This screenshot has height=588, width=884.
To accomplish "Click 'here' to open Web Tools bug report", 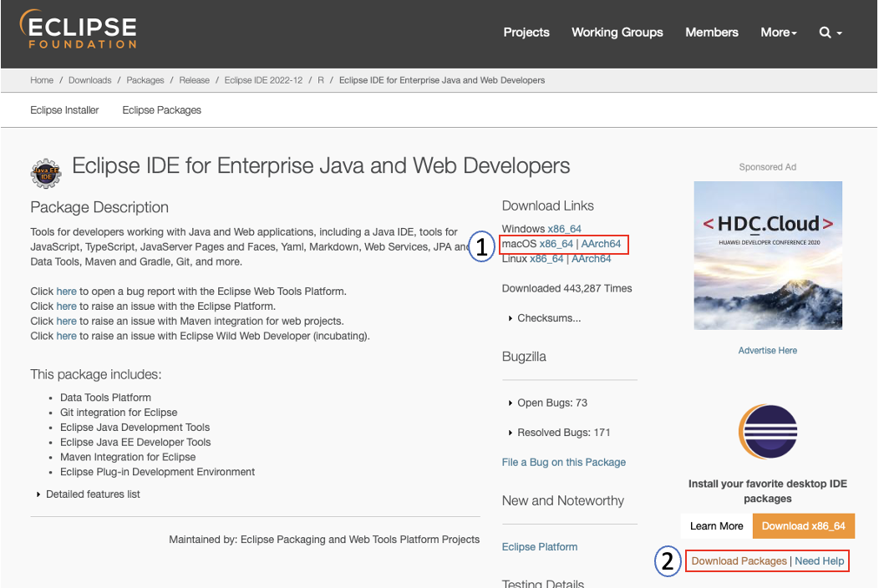I will (x=66, y=291).
